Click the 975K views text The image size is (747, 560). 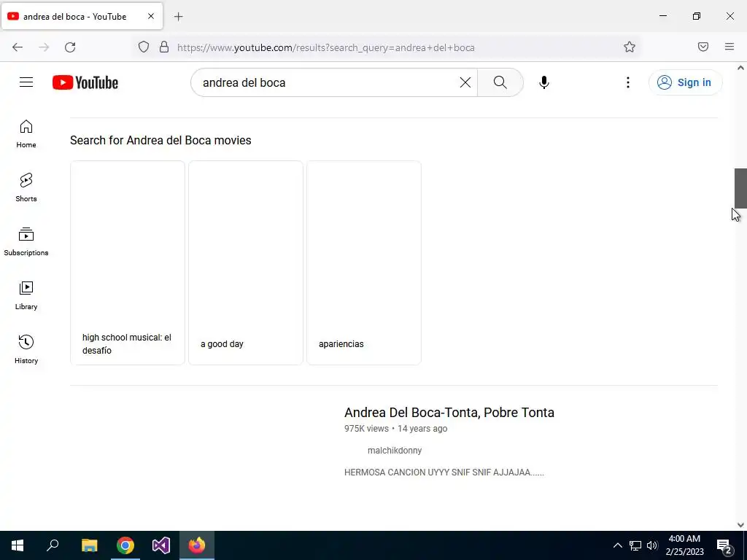366,429
